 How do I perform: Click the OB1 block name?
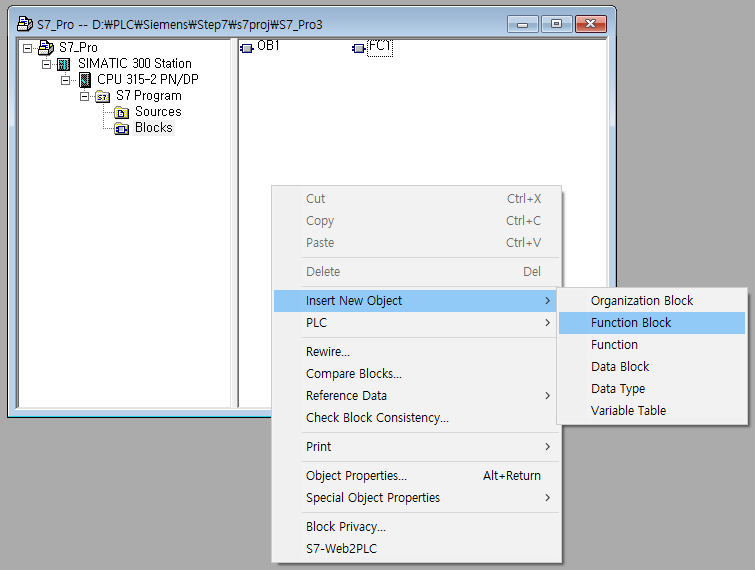pos(268,46)
